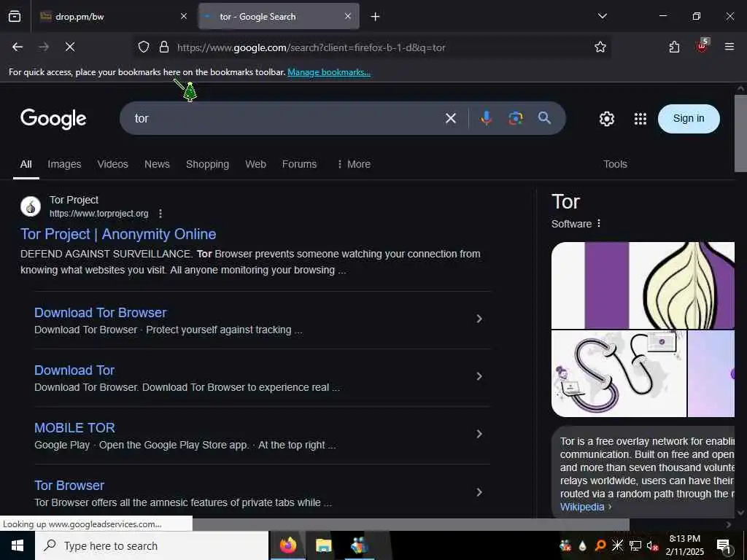Sign in to Google account
747x560 pixels.
point(689,119)
